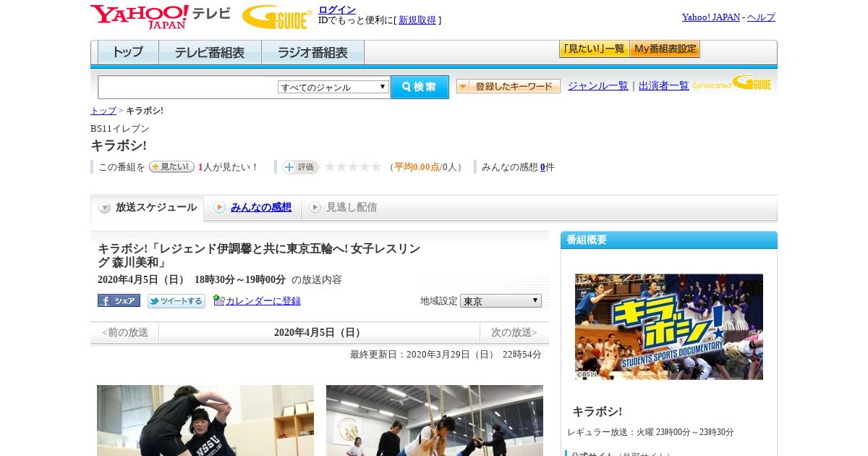The height and width of the screenshot is (456, 868).
Task: Open the みんなの感想 0件 count link
Action: coord(542,167)
